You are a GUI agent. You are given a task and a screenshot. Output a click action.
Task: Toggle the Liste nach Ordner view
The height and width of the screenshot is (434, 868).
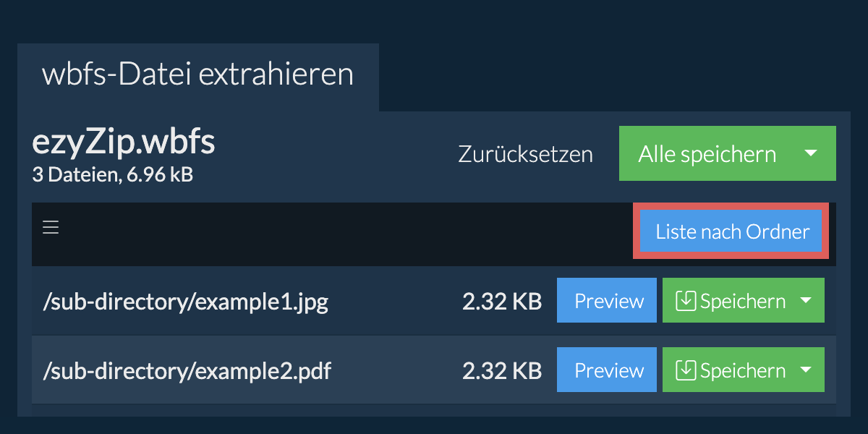(732, 231)
